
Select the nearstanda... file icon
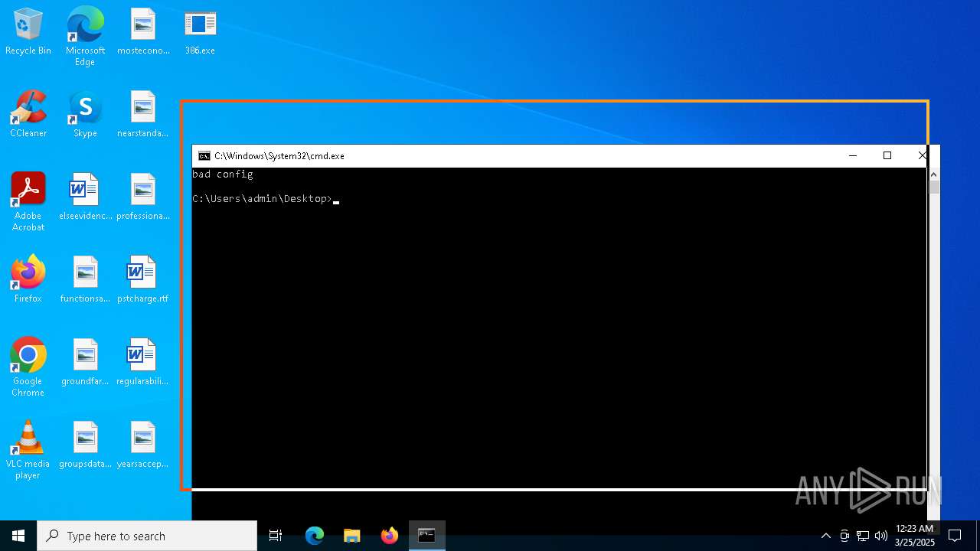tap(143, 115)
